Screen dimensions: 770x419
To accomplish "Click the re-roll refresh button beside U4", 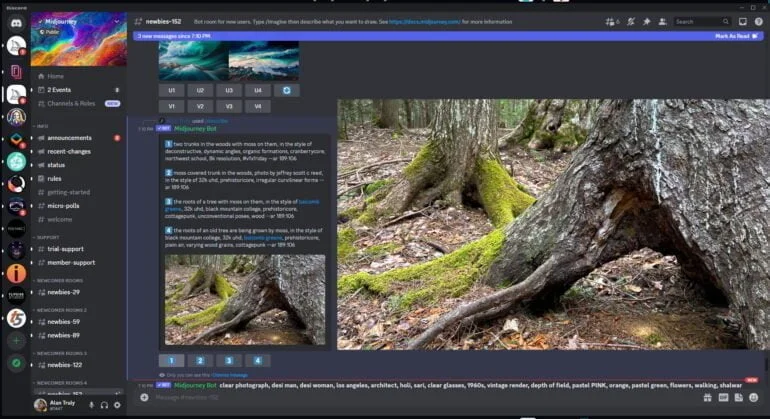I will pos(286,90).
